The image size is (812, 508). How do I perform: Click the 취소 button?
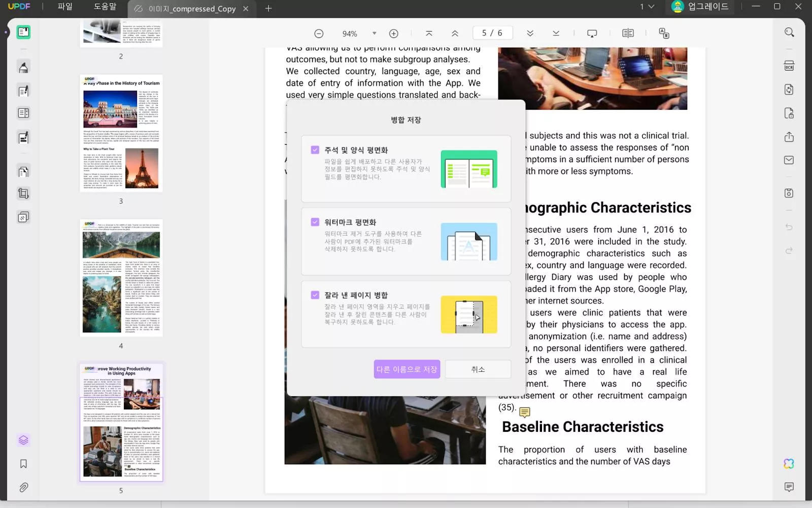pyautogui.click(x=478, y=369)
